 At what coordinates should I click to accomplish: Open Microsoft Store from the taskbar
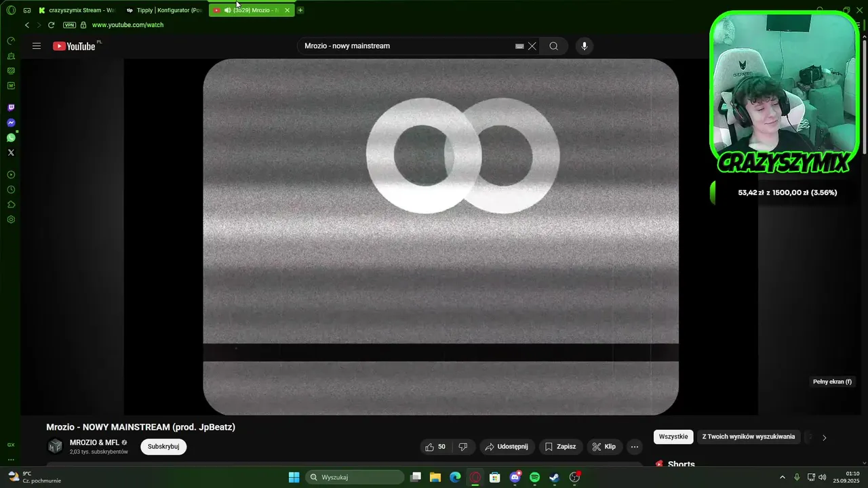pos(495,477)
